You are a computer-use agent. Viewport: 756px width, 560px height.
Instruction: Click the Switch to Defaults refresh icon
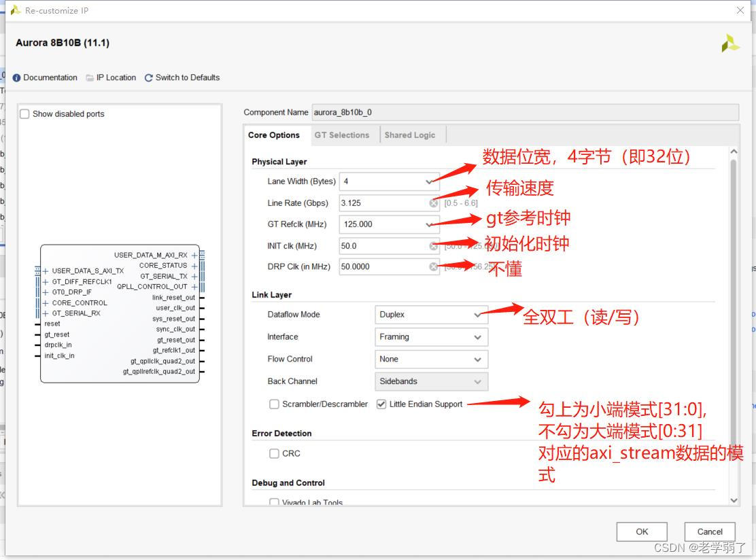point(148,77)
